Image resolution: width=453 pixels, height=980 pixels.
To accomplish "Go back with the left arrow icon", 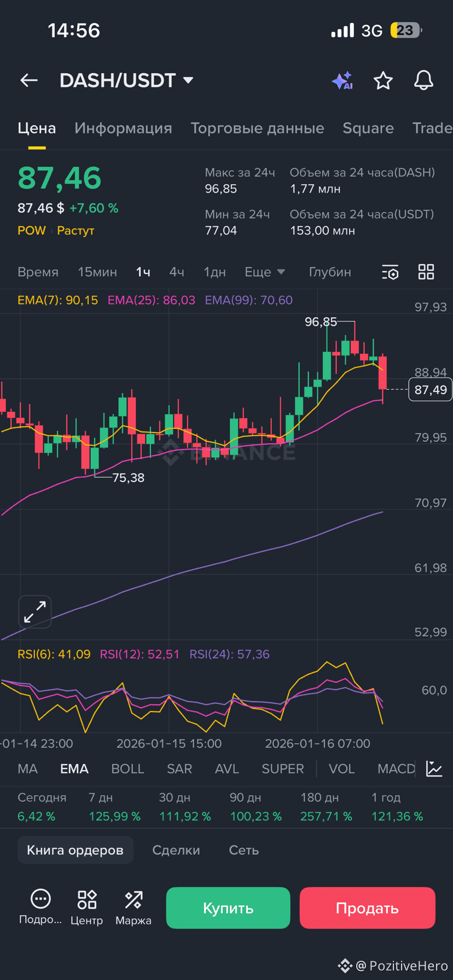I will (x=29, y=80).
